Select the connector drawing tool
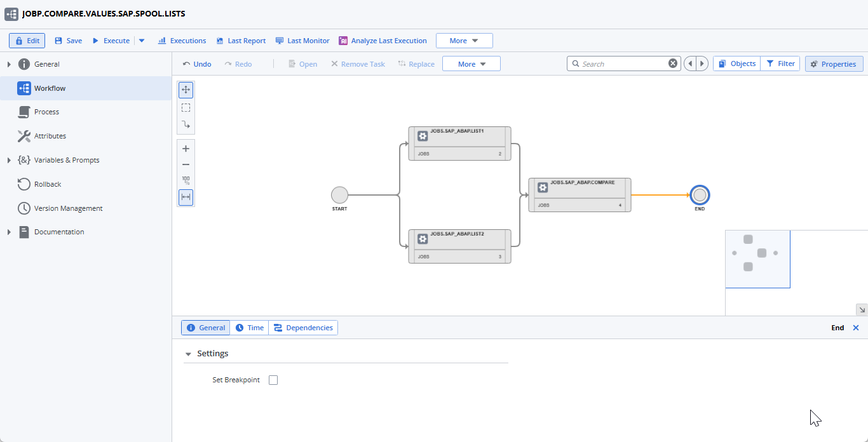Viewport: 868px width, 442px height. 186,124
